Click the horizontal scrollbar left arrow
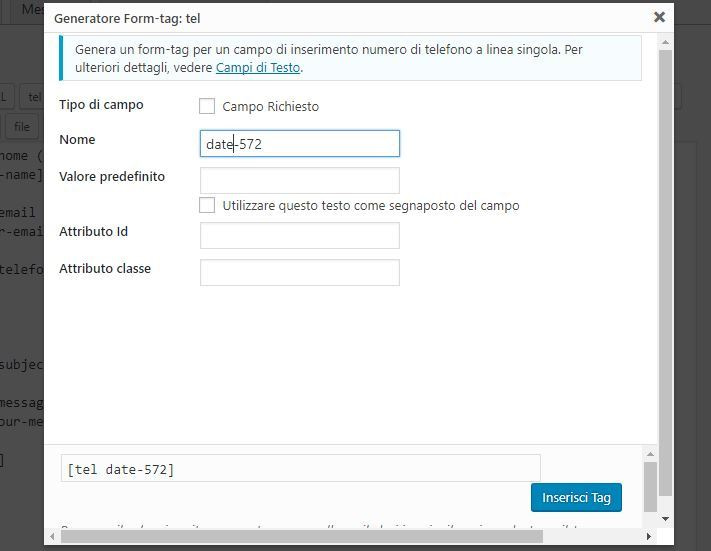The image size is (711, 551). click(52, 536)
